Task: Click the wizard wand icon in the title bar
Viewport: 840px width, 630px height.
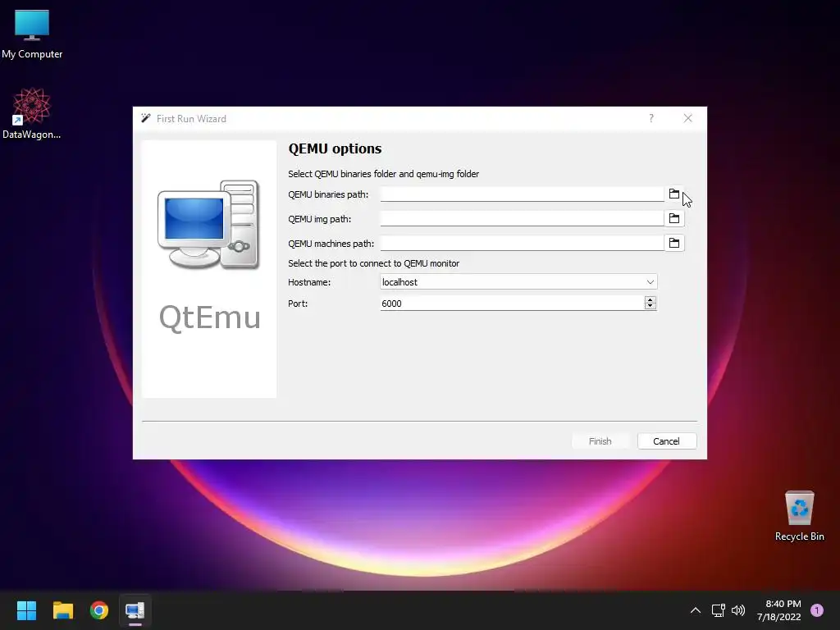Action: 146,118
